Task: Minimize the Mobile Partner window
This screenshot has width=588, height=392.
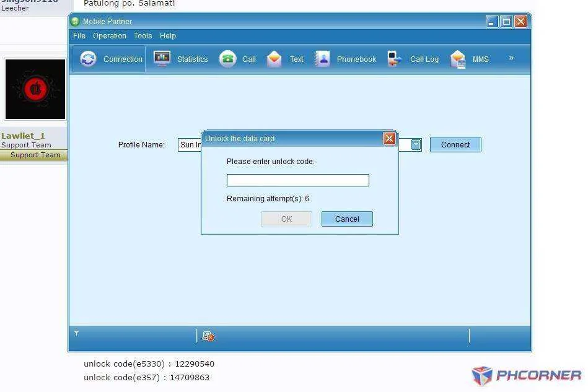Action: pyautogui.click(x=492, y=22)
